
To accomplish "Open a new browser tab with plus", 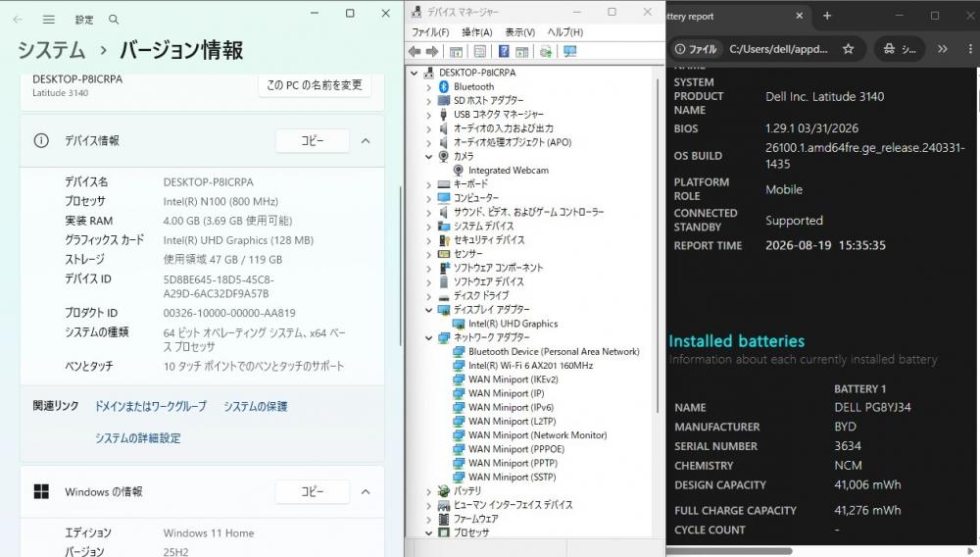I will 827,16.
